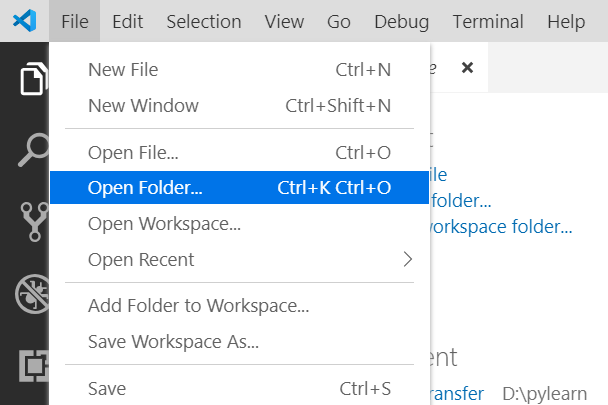Select Open Folder... in File menu
Viewport: 608px width, 405px height.
240,187
